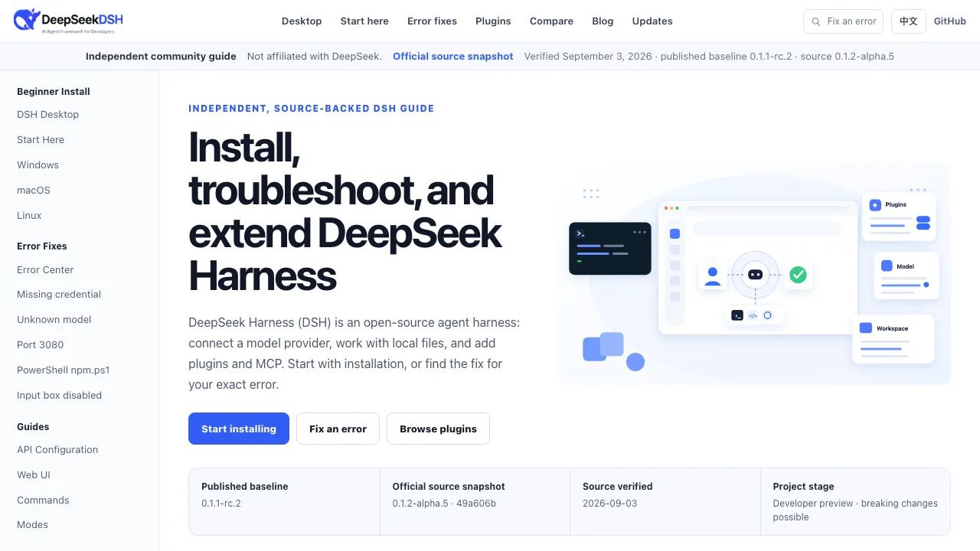
Task: Click the Fix an error search field
Action: (843, 21)
